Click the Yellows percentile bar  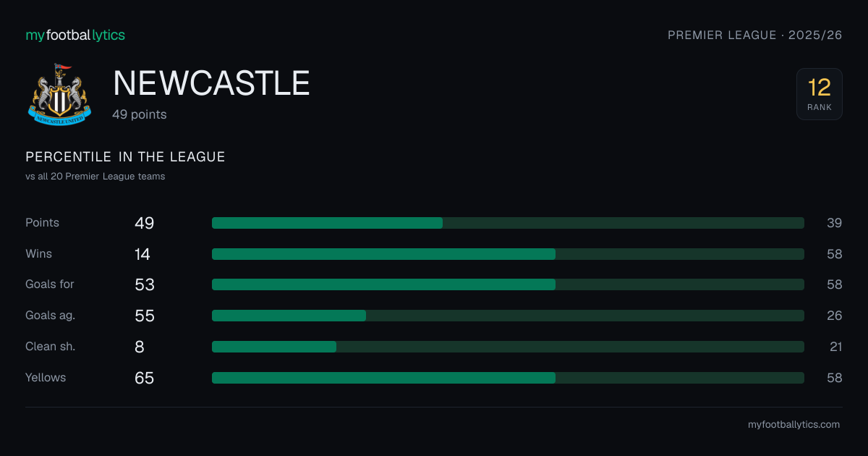[508, 378]
